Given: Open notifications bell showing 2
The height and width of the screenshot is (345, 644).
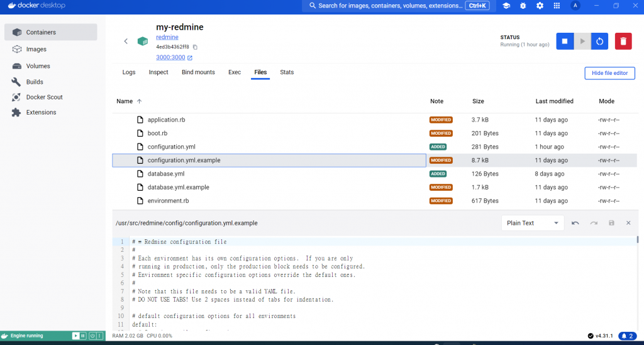Looking at the screenshot, I should 628,336.
